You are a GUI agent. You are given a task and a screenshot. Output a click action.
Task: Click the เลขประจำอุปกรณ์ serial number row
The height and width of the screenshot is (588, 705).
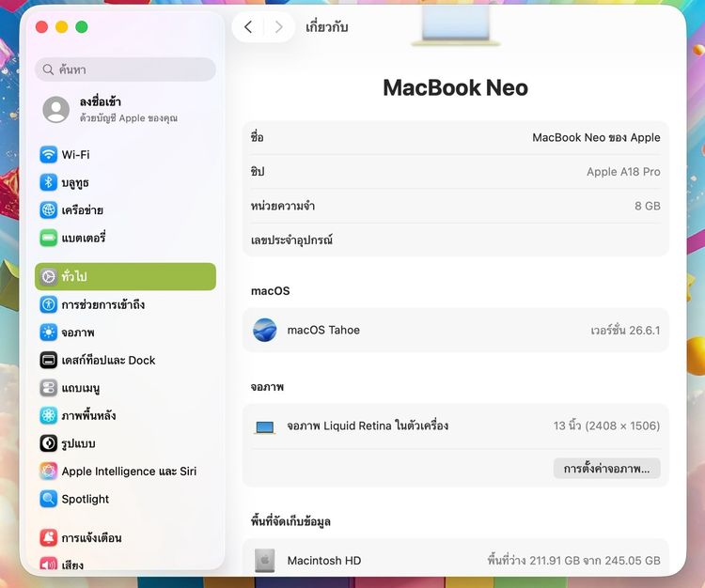[456, 240]
